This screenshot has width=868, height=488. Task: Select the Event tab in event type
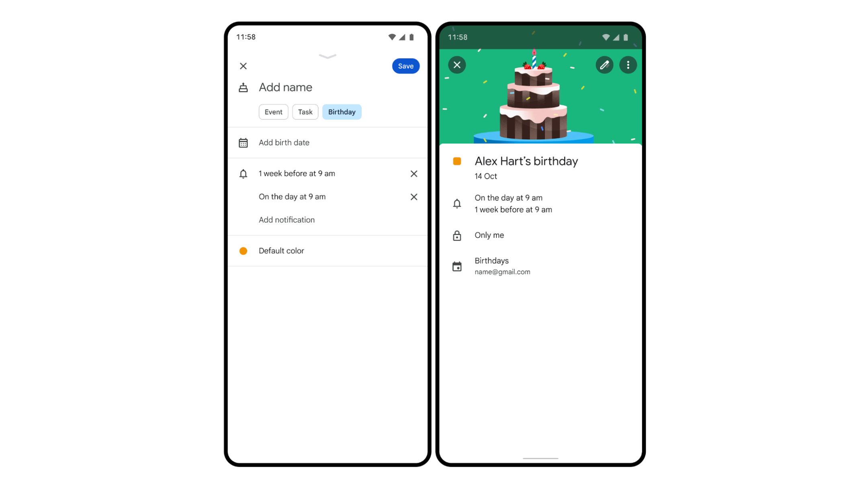pos(272,111)
